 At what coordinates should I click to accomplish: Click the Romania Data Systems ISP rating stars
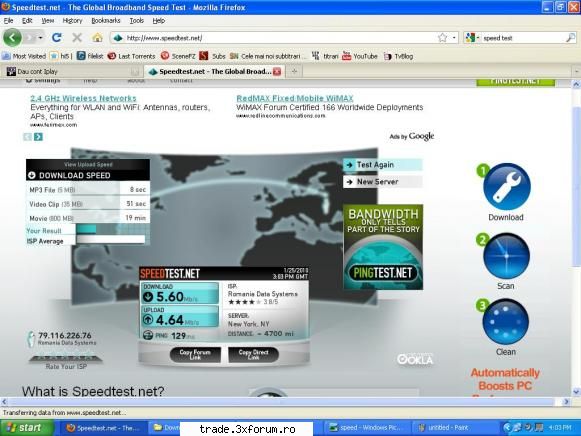[244, 302]
